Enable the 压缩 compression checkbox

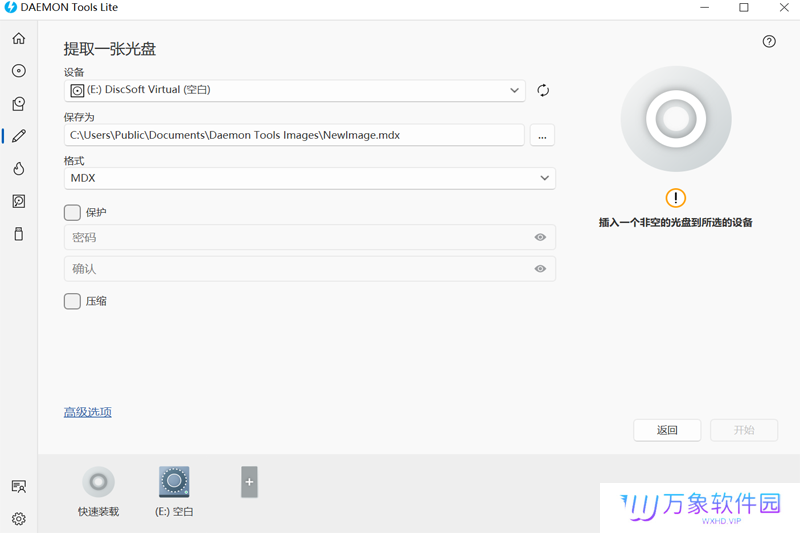tap(72, 301)
